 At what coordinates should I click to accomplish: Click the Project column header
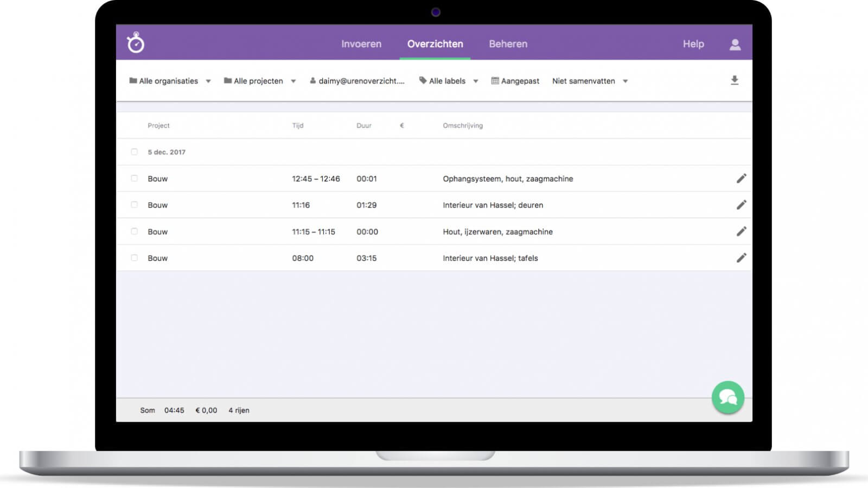tap(158, 125)
